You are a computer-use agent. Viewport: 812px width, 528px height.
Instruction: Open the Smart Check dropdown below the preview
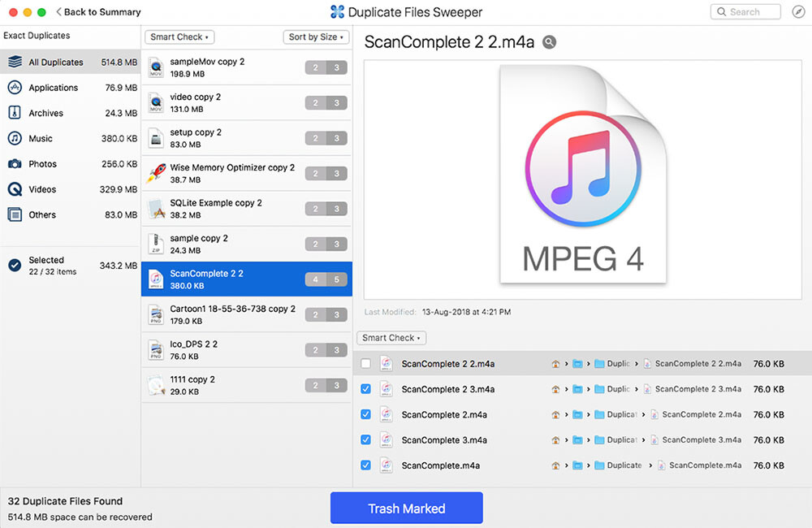click(391, 338)
